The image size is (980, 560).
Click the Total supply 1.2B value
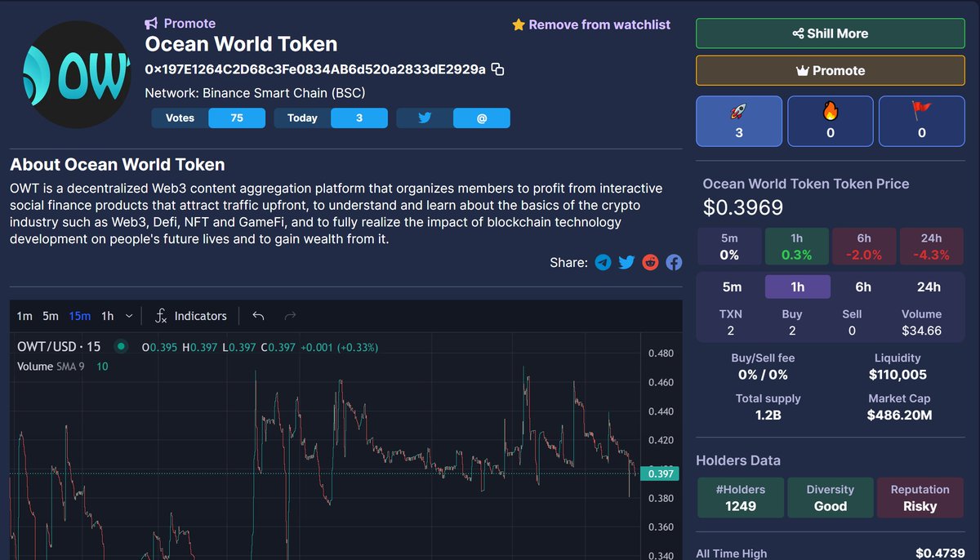pos(768,415)
